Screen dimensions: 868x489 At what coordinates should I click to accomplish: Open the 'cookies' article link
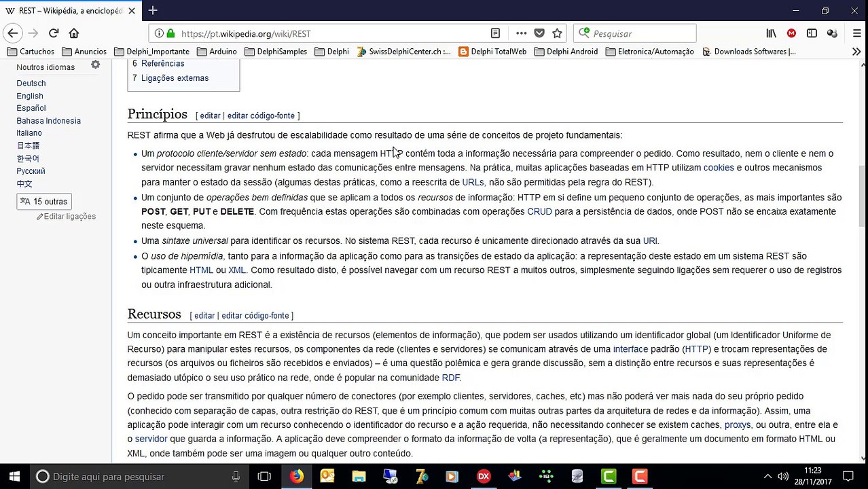pos(719,168)
